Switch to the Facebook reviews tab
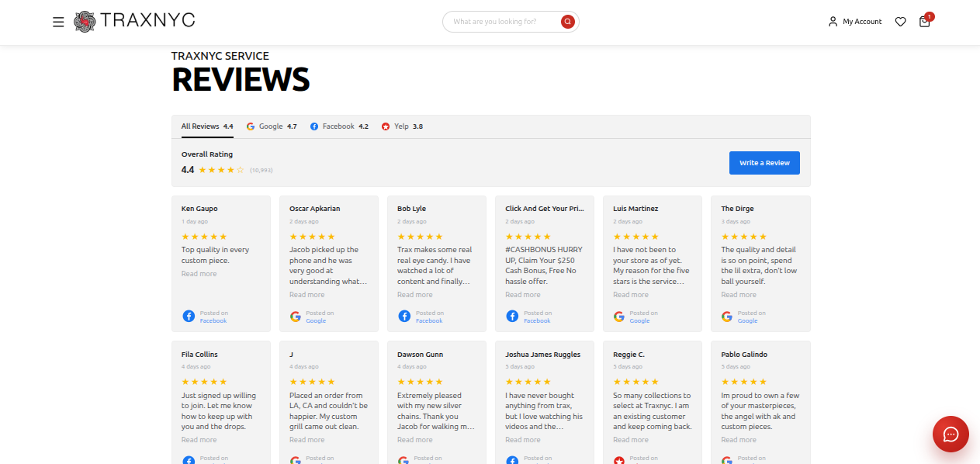The width and height of the screenshot is (980, 464). click(x=339, y=126)
